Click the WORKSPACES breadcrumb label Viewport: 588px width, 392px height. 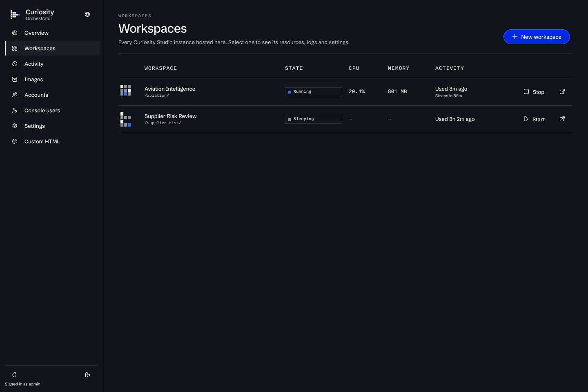click(135, 16)
